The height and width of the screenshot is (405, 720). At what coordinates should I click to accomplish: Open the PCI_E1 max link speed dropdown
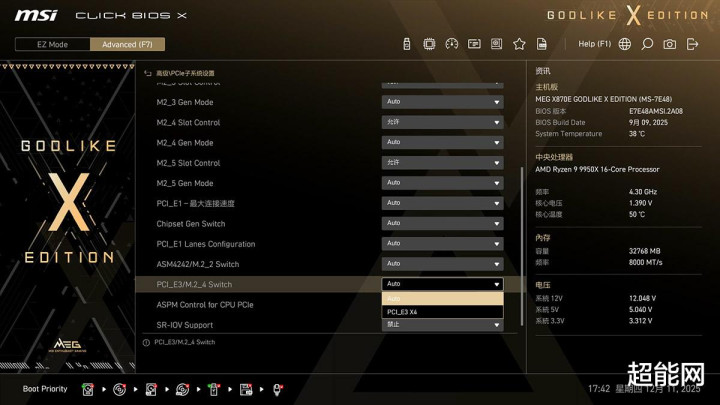[x=442, y=203]
